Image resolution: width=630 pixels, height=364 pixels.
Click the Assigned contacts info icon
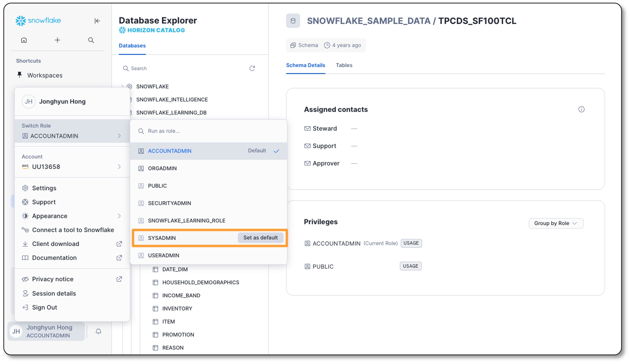[x=581, y=109]
